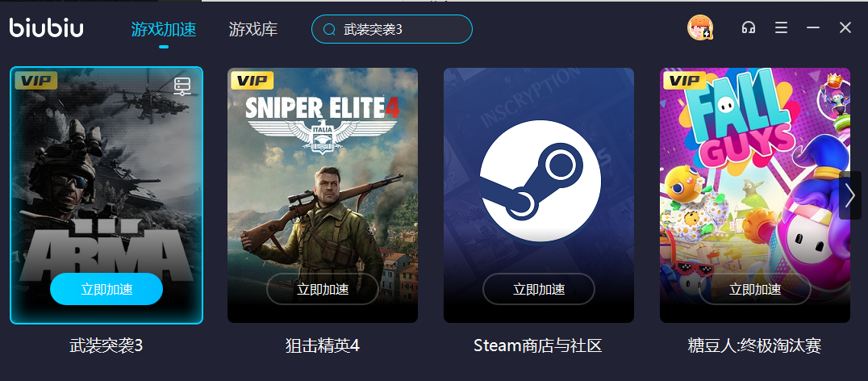The image size is (868, 381).
Task: Switch to 游戏加速 tab
Action: tap(164, 29)
